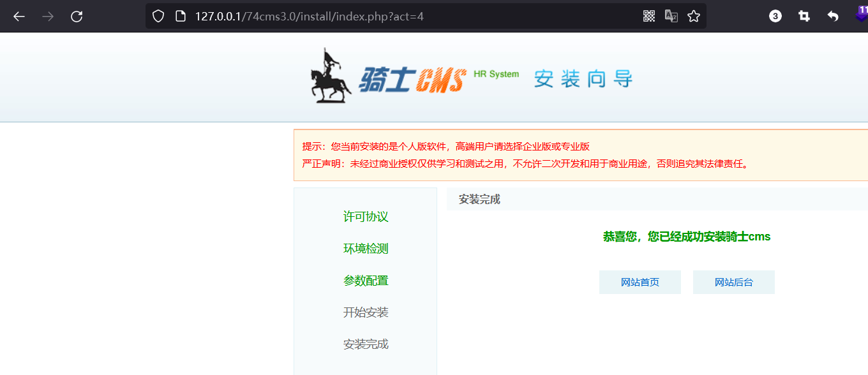The height and width of the screenshot is (375, 868).
Task: Open the page information icon
Action: click(180, 16)
